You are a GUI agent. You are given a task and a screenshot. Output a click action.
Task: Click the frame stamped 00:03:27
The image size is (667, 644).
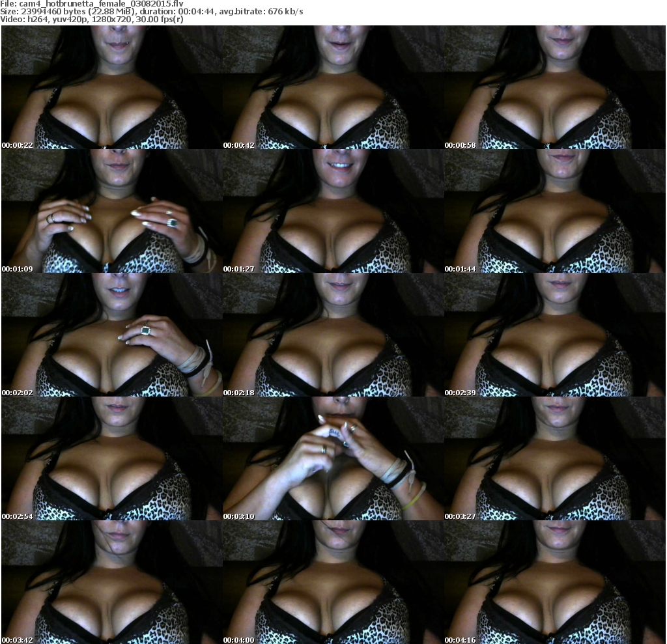tap(555, 458)
